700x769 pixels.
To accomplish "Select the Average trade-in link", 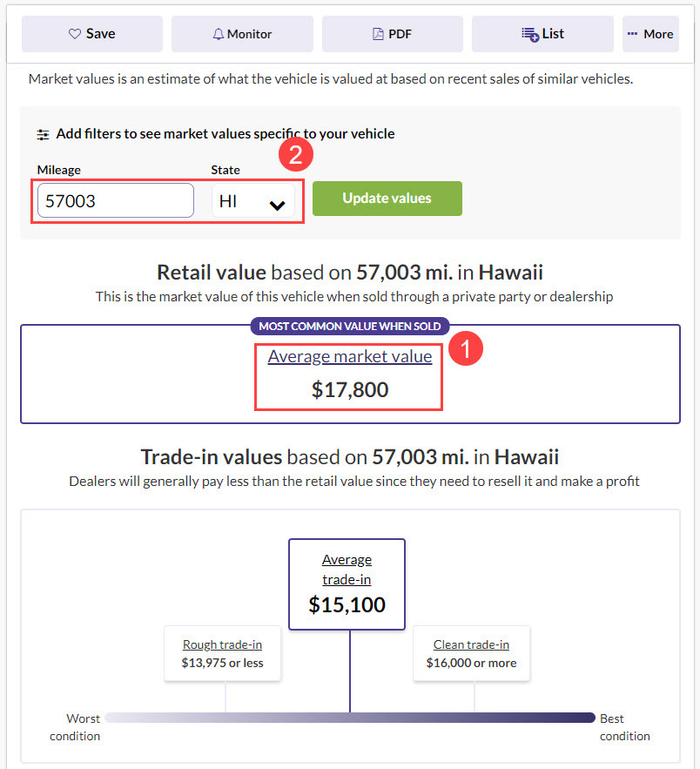I will (x=347, y=568).
